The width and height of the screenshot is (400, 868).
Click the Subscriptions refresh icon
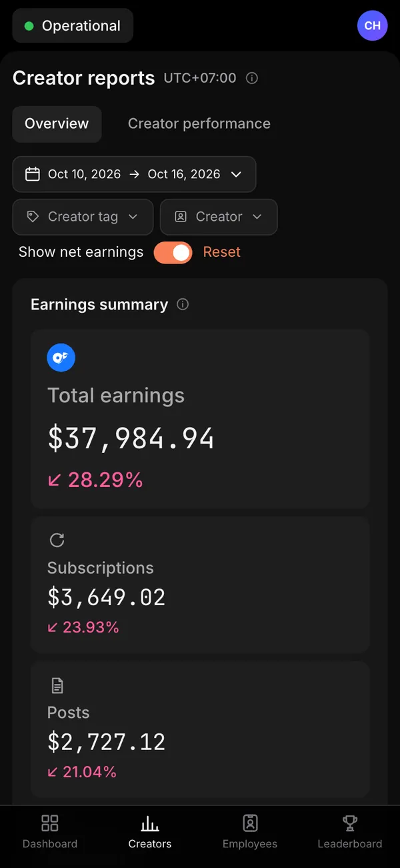[x=57, y=540]
